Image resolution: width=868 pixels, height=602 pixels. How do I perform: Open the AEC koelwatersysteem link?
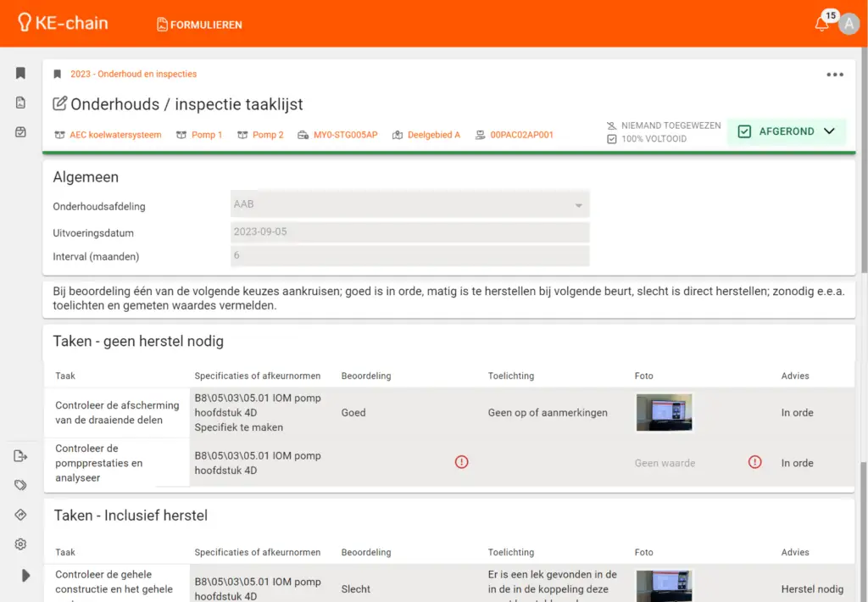115,135
